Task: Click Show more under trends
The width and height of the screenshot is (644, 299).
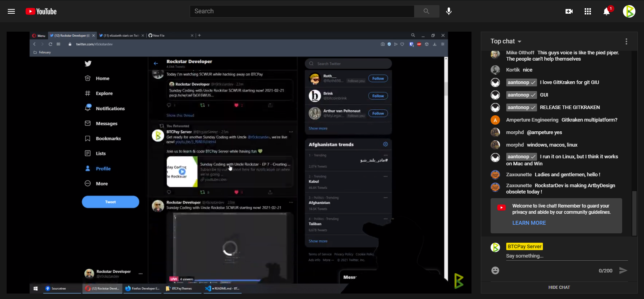Action: 318,241
